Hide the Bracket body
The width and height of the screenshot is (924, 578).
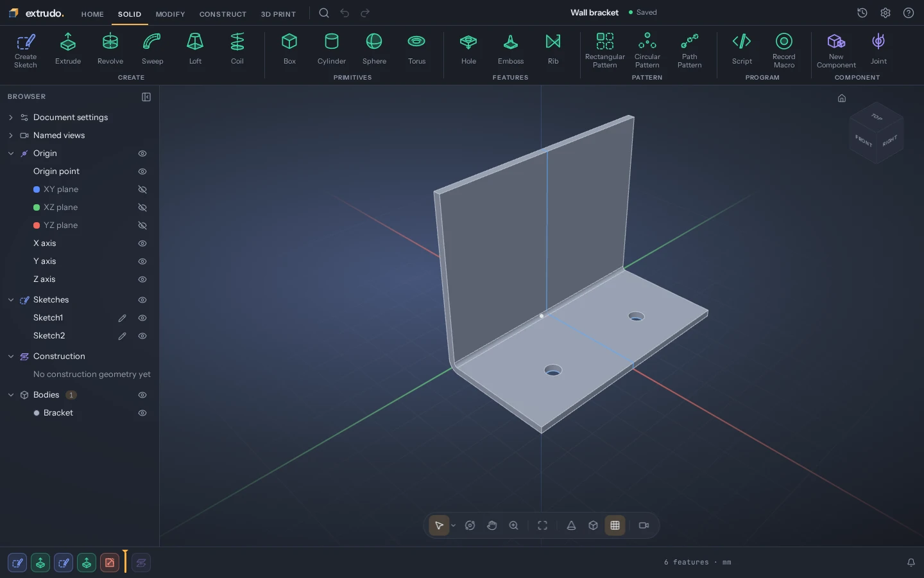142,413
